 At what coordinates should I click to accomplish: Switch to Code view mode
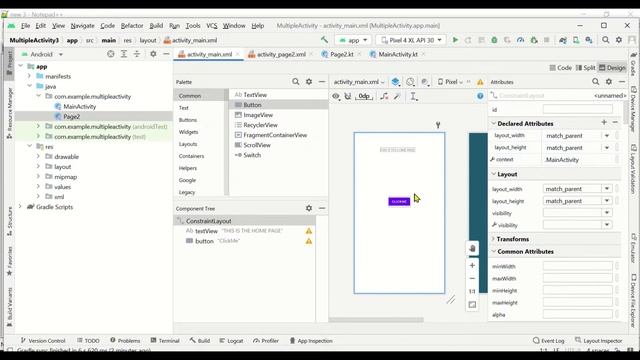(x=560, y=68)
